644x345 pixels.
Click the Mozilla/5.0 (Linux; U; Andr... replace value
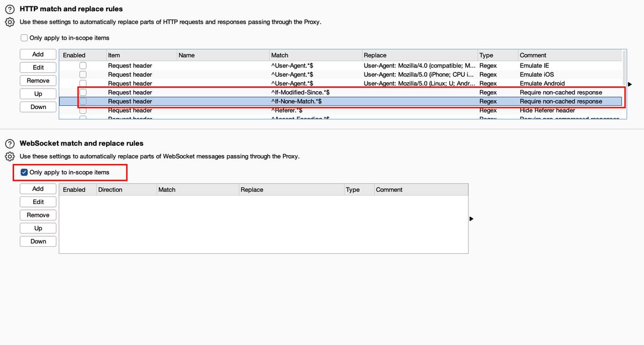click(x=419, y=83)
